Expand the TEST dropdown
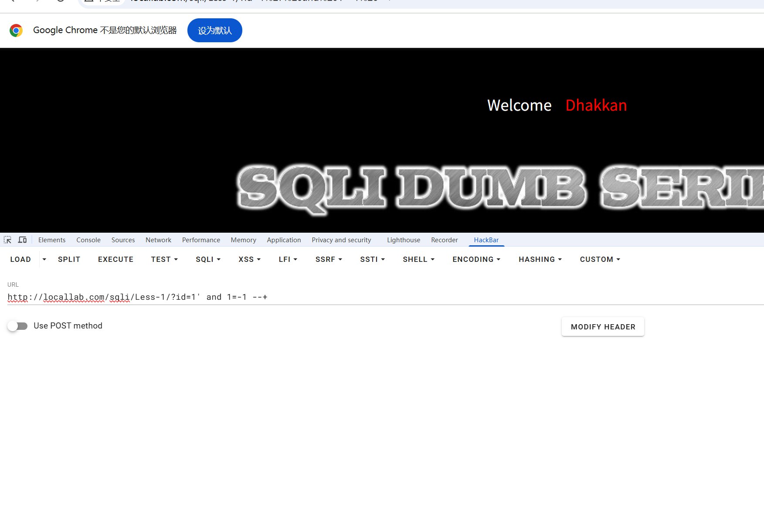764x532 pixels. click(164, 259)
